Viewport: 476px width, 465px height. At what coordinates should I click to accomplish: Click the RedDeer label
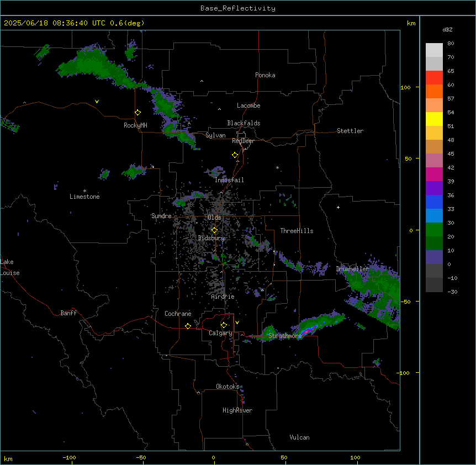(x=243, y=141)
